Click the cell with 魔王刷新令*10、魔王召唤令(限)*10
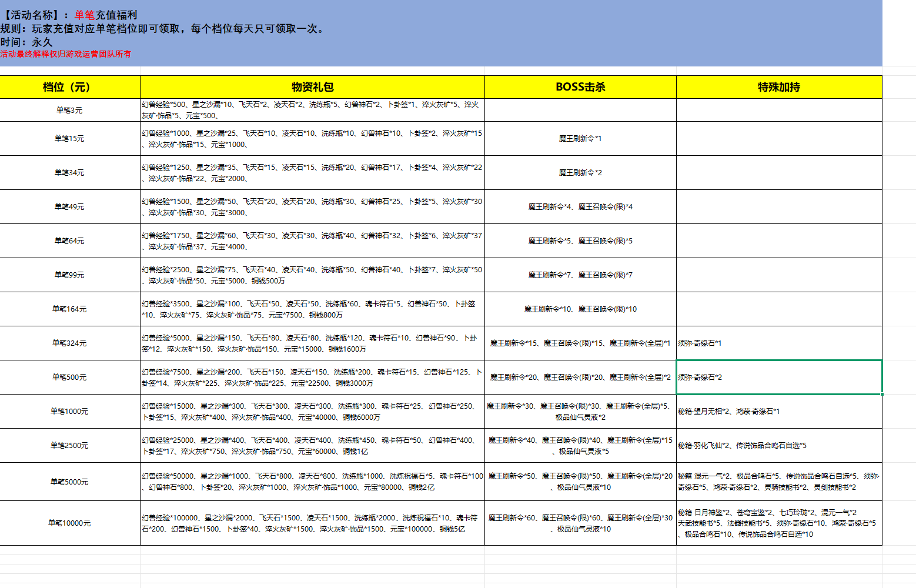 [580, 309]
